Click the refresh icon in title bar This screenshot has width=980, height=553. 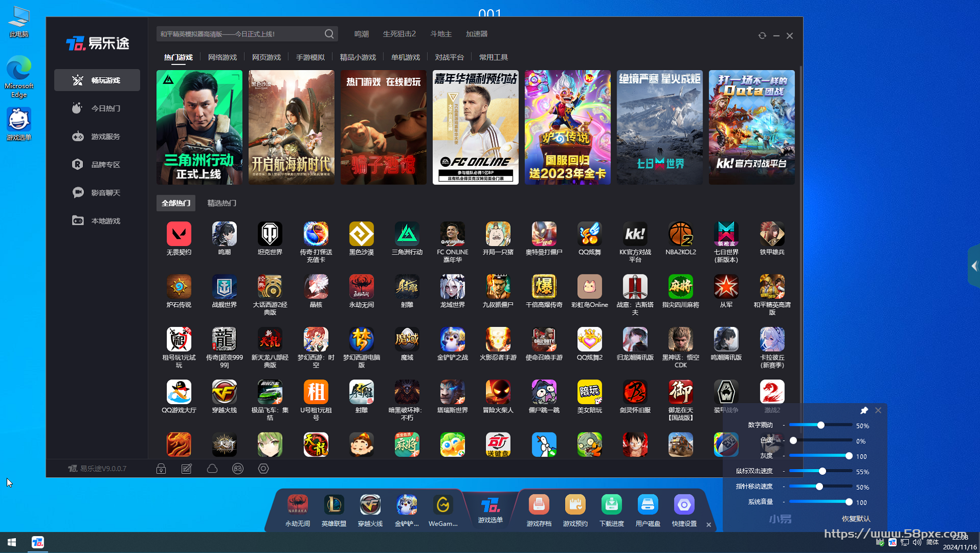tap(762, 36)
